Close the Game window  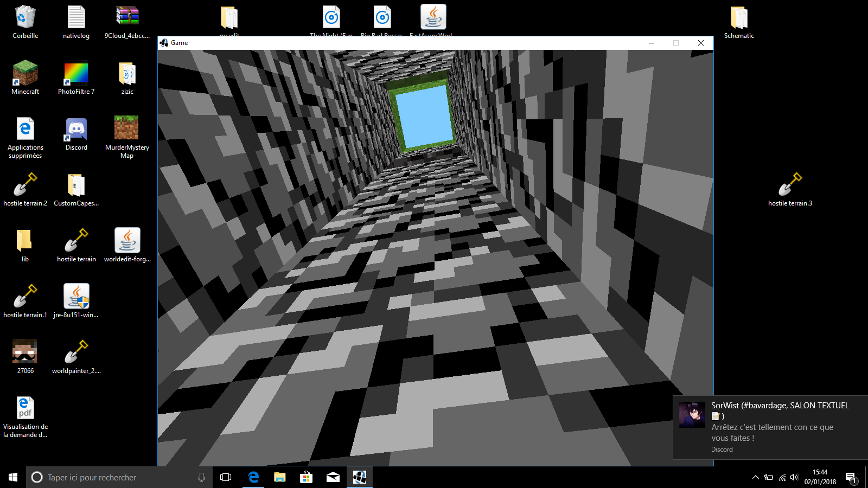click(701, 43)
